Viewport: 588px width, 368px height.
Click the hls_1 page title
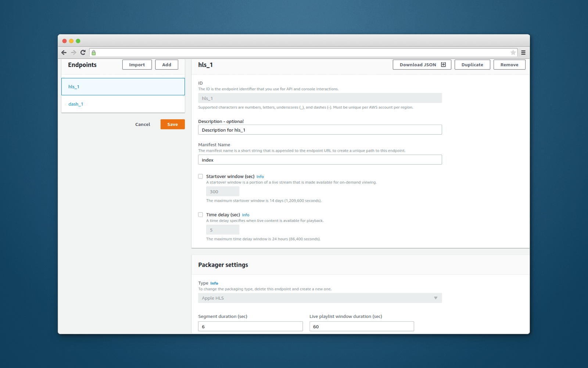pyautogui.click(x=205, y=65)
